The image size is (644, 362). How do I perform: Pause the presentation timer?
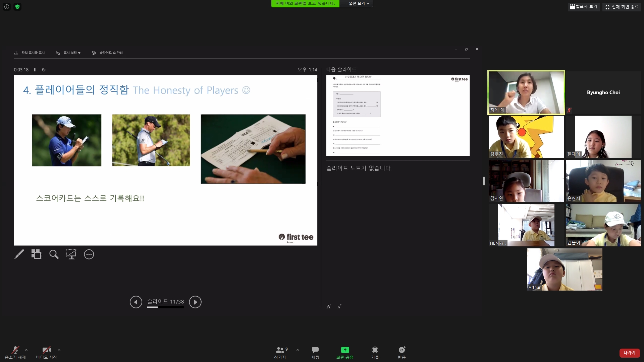(35, 70)
